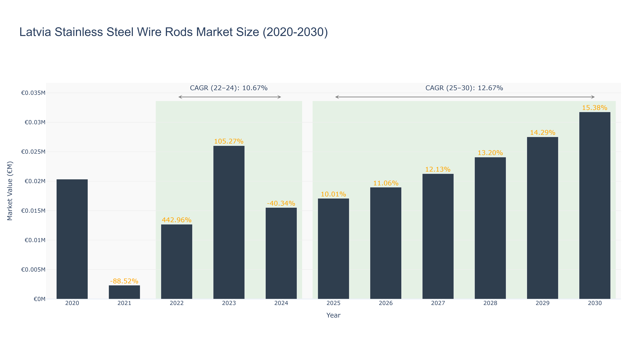The width and height of the screenshot is (644, 345).
Task: Click the CAGR (25–30): 12.67% annotation
Action: point(464,88)
